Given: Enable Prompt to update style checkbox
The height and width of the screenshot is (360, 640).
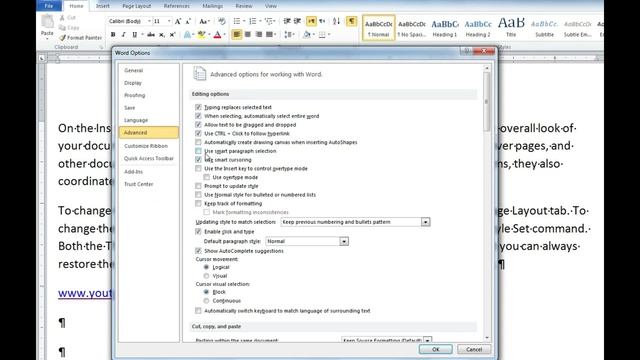Looking at the screenshot, I should click(198, 186).
